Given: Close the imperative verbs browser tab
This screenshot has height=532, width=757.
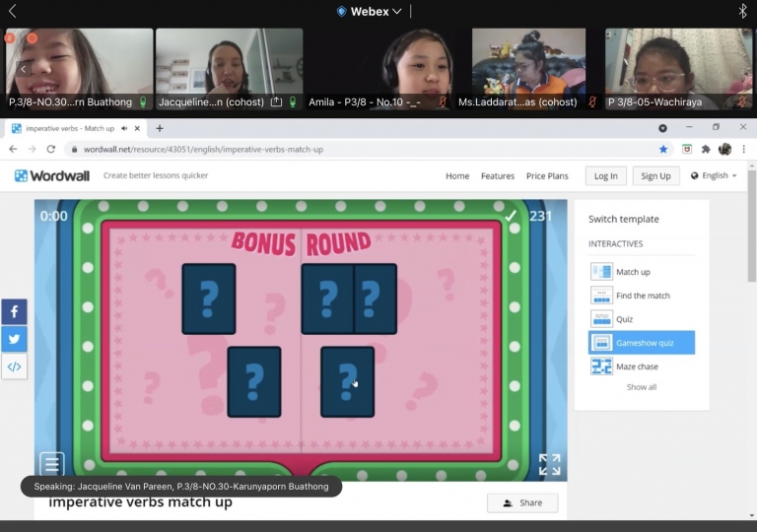Looking at the screenshot, I should (137, 128).
